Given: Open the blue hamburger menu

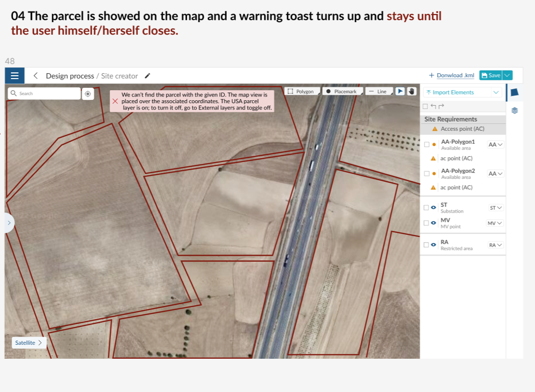Looking at the screenshot, I should pos(14,75).
